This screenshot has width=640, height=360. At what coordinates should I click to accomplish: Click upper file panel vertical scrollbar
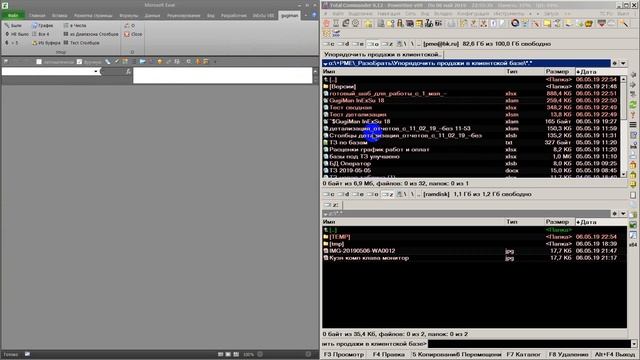623,127
